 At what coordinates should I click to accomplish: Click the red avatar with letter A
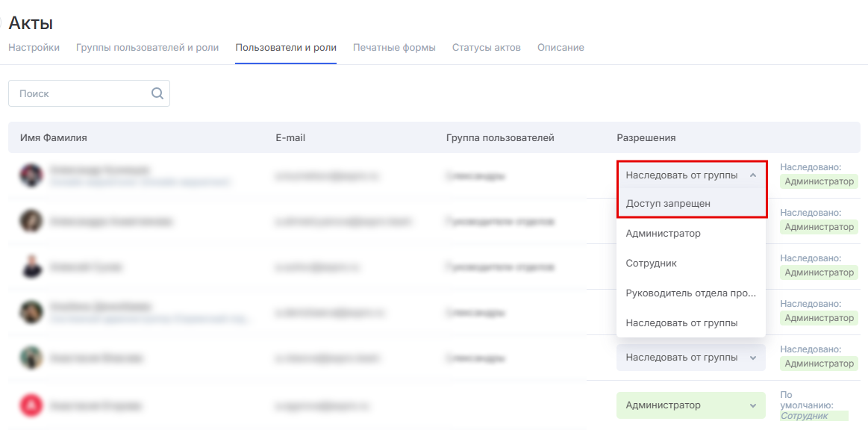31,405
